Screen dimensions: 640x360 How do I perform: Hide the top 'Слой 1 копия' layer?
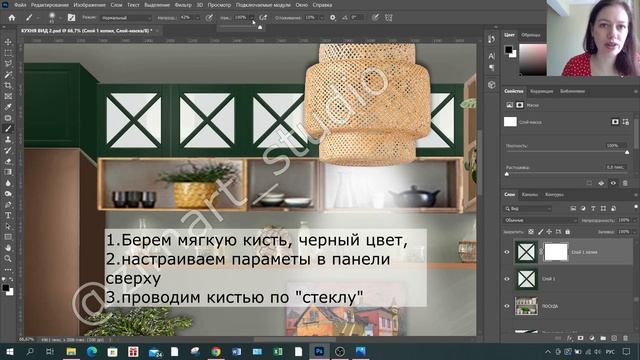[507, 252]
